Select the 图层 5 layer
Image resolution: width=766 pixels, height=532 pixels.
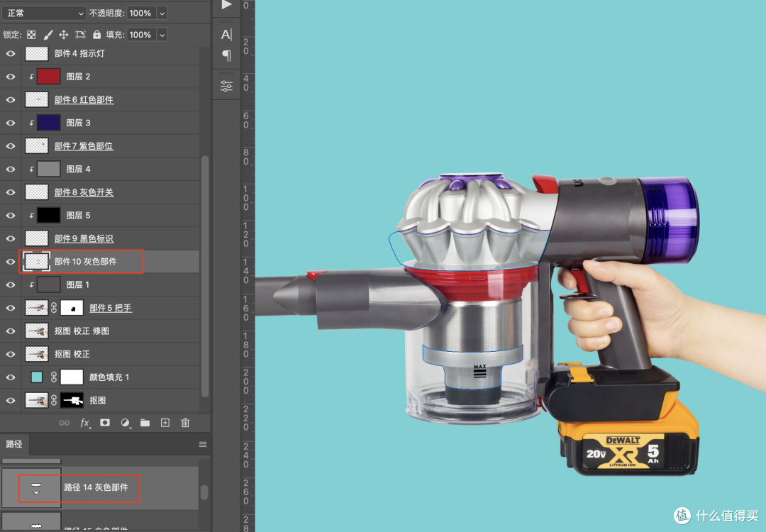tap(100, 216)
